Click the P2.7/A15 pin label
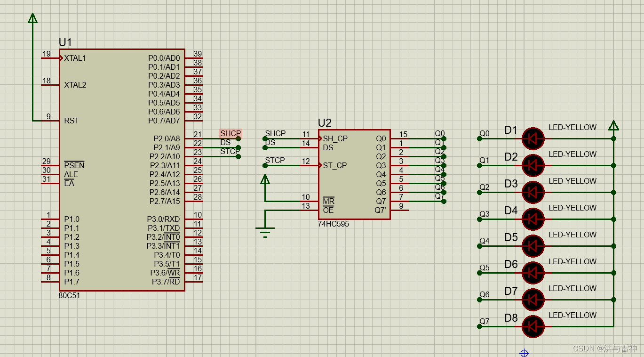 [165, 202]
